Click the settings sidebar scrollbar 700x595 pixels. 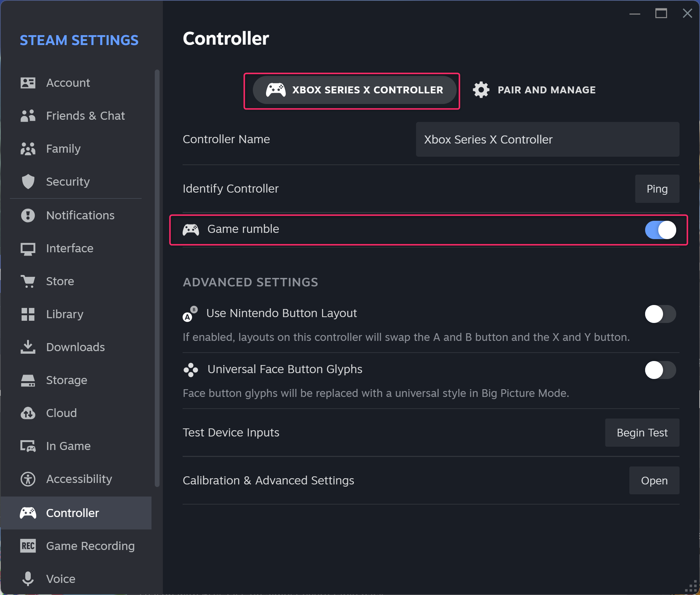157,278
